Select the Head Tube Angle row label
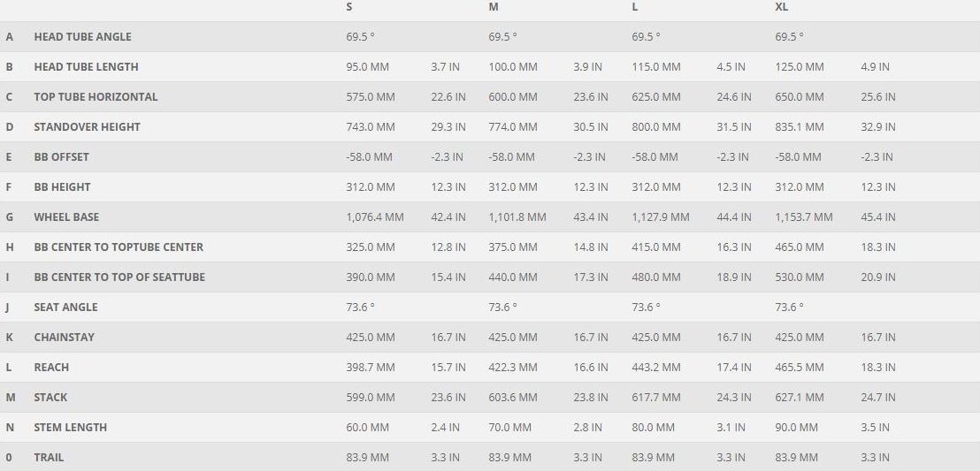The height and width of the screenshot is (471, 980). 82,37
